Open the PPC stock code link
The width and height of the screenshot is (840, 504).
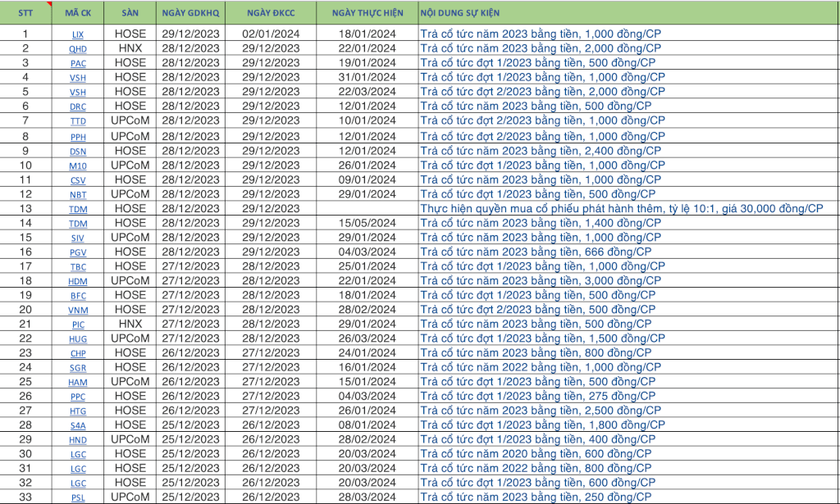pos(78,397)
